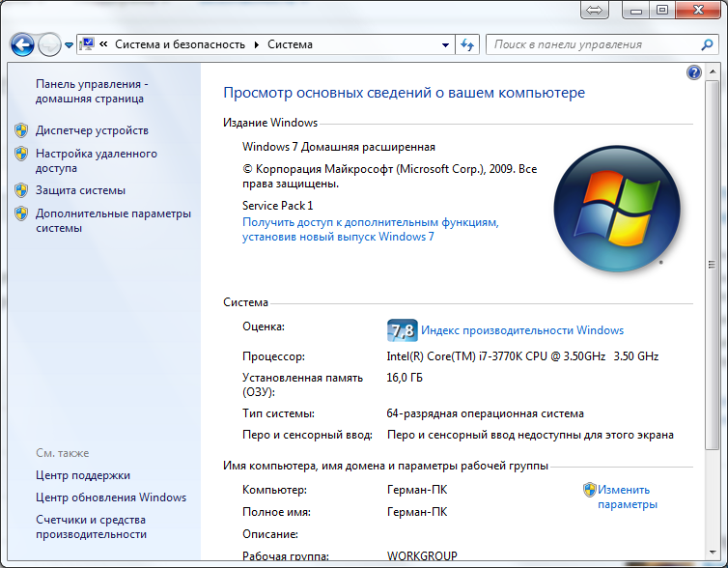The height and width of the screenshot is (568, 728).
Task: Open 'Счетчики и средства производительности' link
Action: (x=91, y=526)
